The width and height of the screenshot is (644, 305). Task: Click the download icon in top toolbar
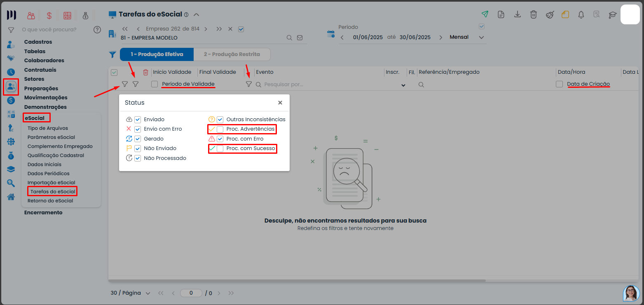click(517, 14)
